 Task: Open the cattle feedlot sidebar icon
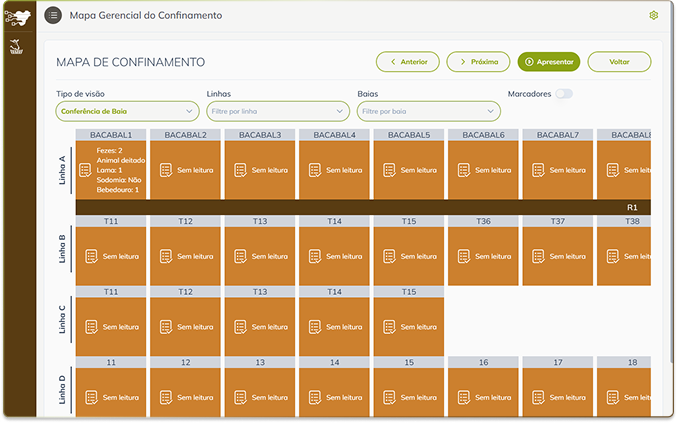tap(16, 47)
